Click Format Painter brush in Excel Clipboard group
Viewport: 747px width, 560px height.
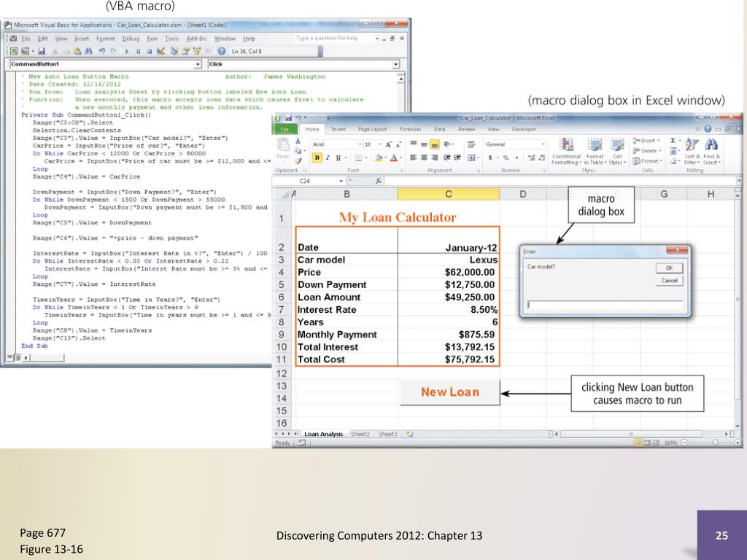click(298, 161)
